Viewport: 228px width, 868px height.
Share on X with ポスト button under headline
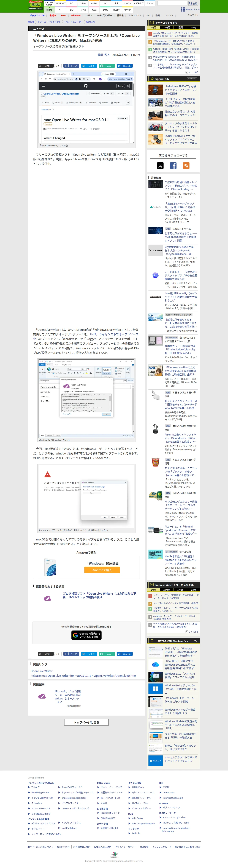(x=45, y=66)
